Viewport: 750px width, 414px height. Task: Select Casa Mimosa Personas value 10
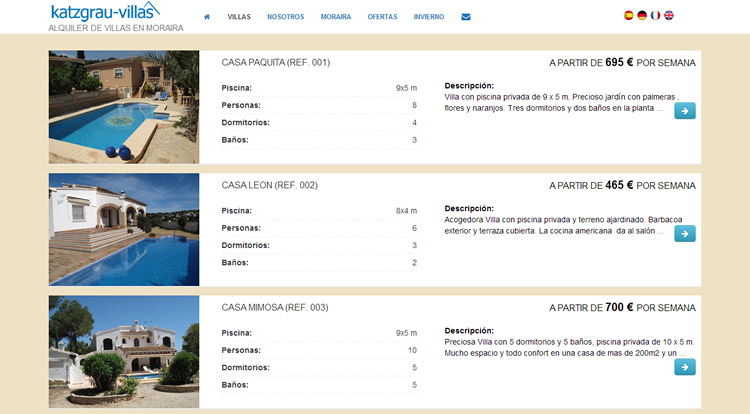[x=412, y=350]
